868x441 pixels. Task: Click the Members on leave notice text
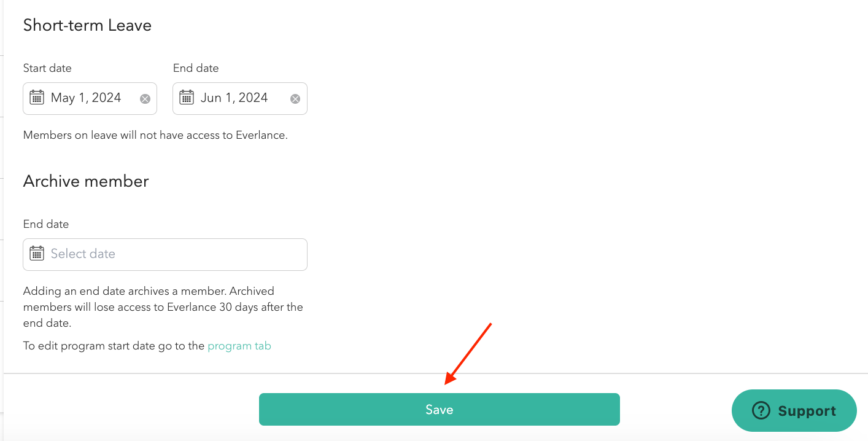(x=155, y=135)
